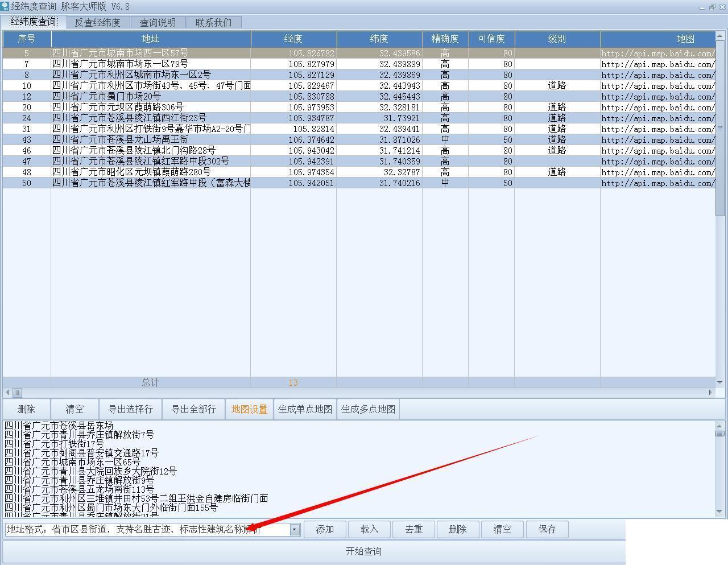Image resolution: width=728 pixels, height=565 pixels.
Task: Click 导出选择行 button
Action: [131, 409]
